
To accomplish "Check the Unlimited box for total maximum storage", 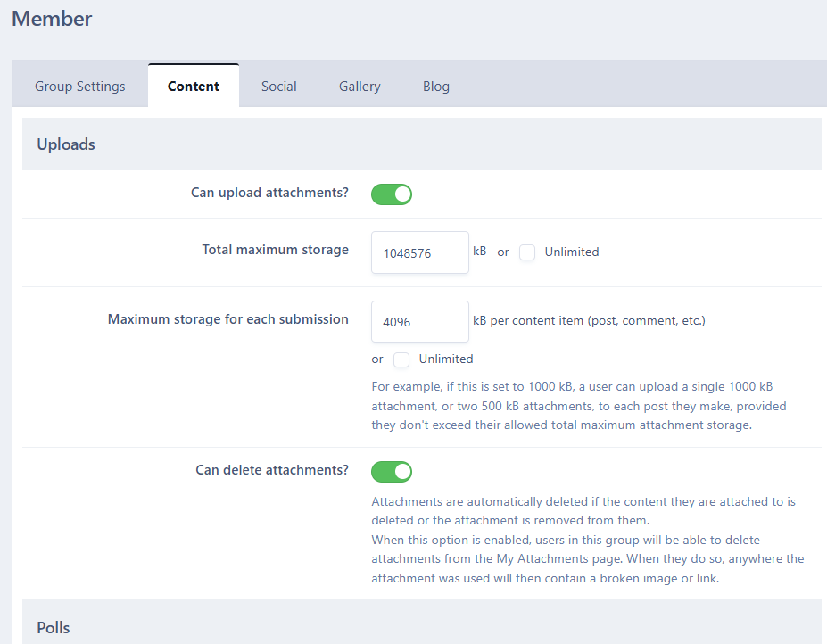I will coord(527,252).
